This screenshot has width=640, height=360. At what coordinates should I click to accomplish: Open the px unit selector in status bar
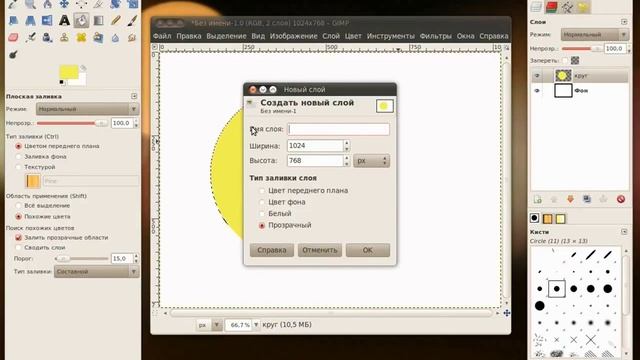coord(209,325)
